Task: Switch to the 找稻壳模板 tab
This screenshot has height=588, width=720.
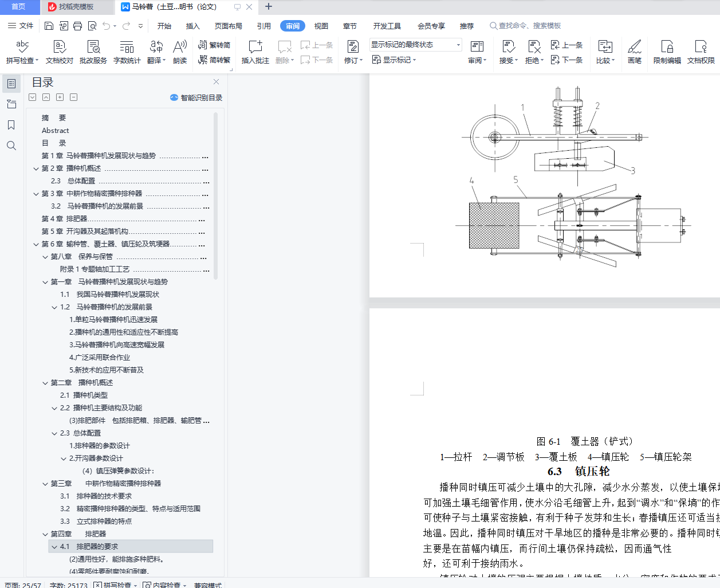Action: [76, 7]
